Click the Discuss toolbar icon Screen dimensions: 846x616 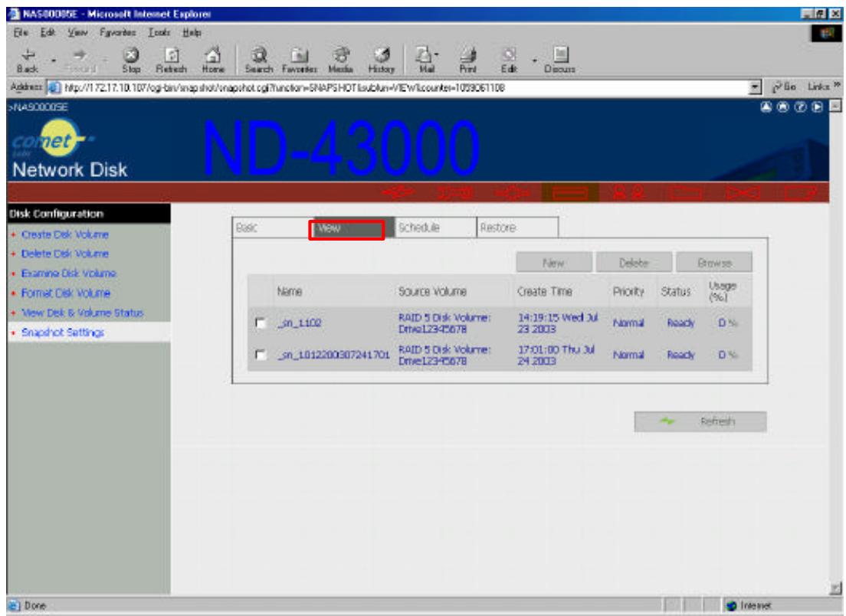(560, 61)
